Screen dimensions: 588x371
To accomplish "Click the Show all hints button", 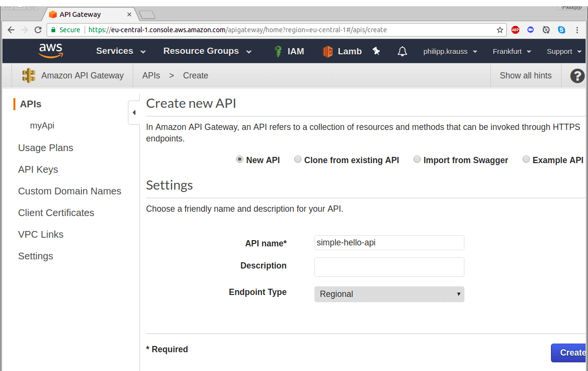I will (x=525, y=76).
